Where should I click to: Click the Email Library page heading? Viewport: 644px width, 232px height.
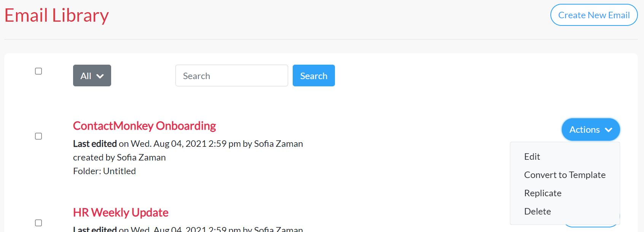[x=57, y=16]
